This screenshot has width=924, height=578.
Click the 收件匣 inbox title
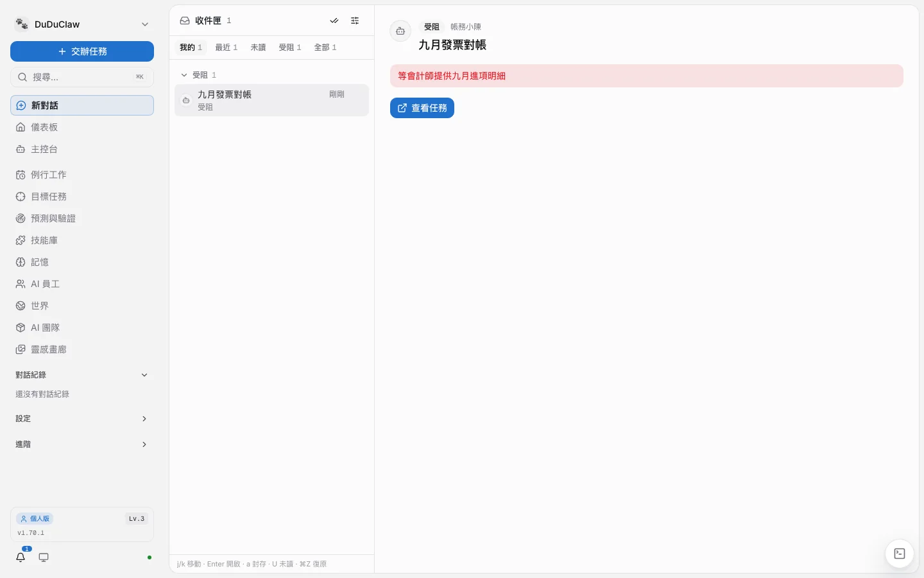[208, 21]
